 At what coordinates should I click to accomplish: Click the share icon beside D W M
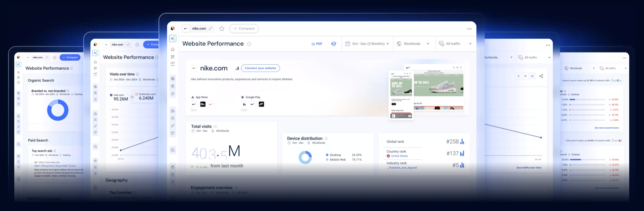pyautogui.click(x=541, y=76)
